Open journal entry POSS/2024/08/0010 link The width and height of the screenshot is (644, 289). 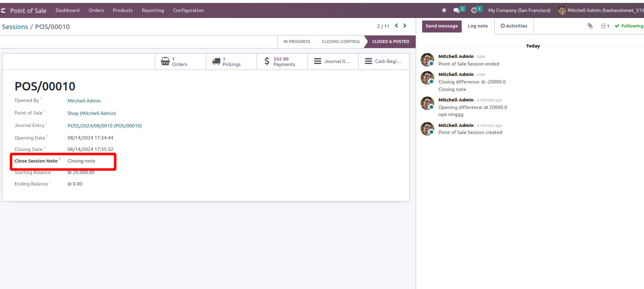[x=105, y=126]
